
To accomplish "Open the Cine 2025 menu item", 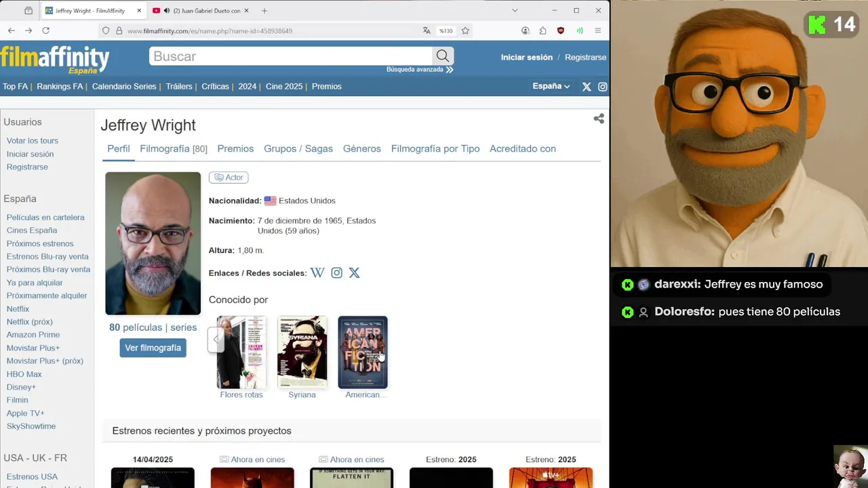I will pyautogui.click(x=283, y=86).
